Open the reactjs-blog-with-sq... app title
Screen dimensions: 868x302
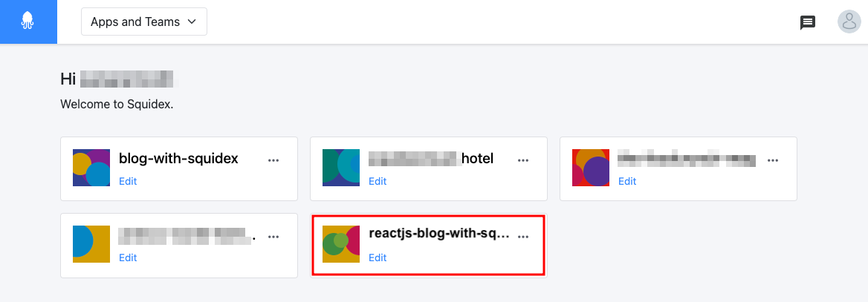click(438, 234)
